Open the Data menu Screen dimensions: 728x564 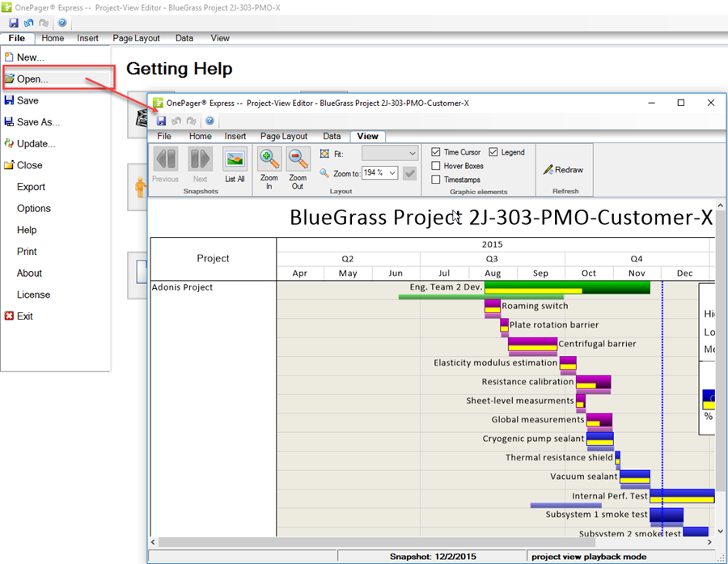[332, 136]
